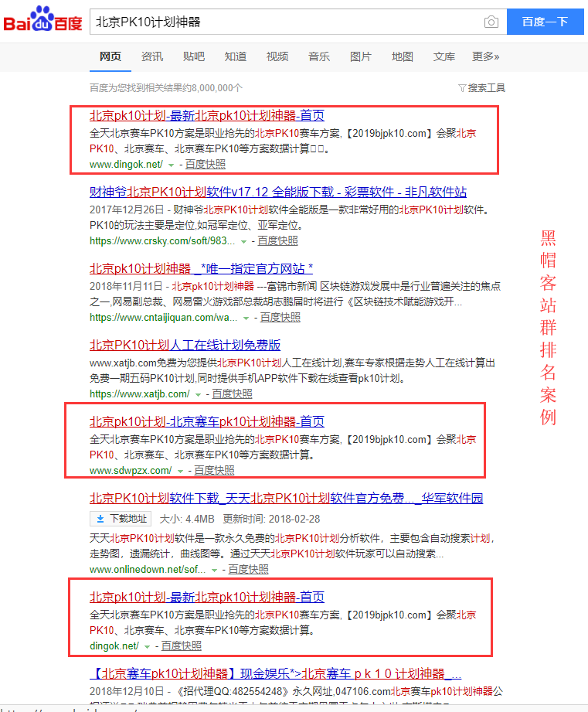588x712 pixels.
Task: Click the https://www.cntaijiquan.com/wa... URL
Action: [163, 318]
